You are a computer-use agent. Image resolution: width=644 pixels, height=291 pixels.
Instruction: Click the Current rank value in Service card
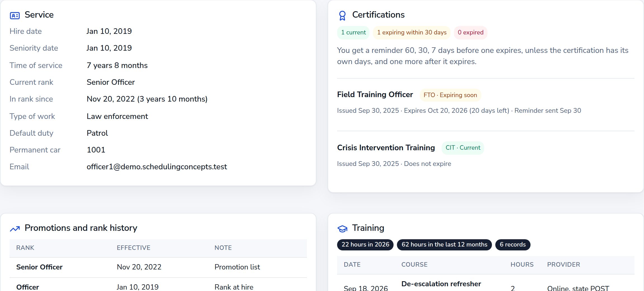point(111,82)
